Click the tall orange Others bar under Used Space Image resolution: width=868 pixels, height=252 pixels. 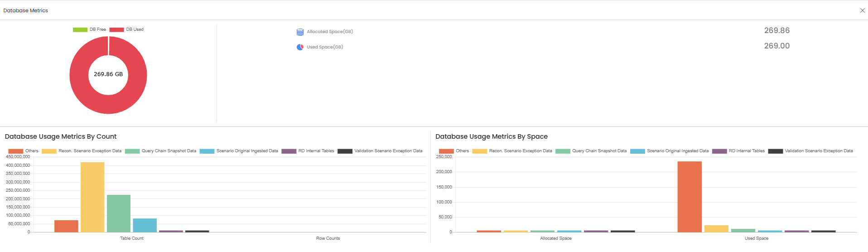tap(690, 197)
